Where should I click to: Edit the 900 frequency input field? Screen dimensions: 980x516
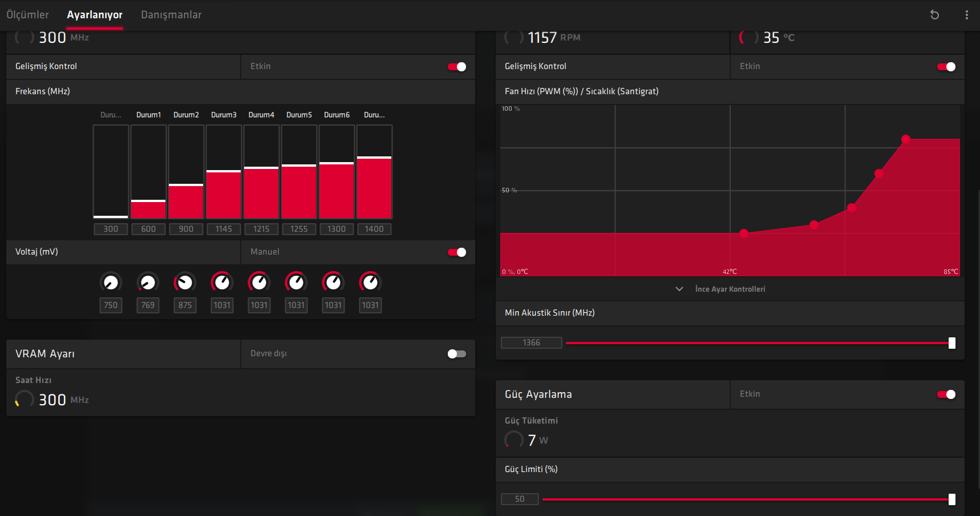186,229
